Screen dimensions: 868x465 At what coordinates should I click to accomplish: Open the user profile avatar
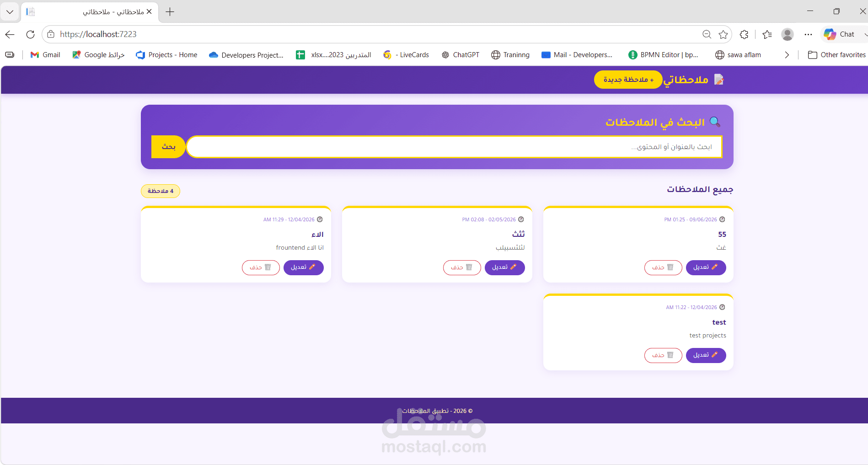787,34
